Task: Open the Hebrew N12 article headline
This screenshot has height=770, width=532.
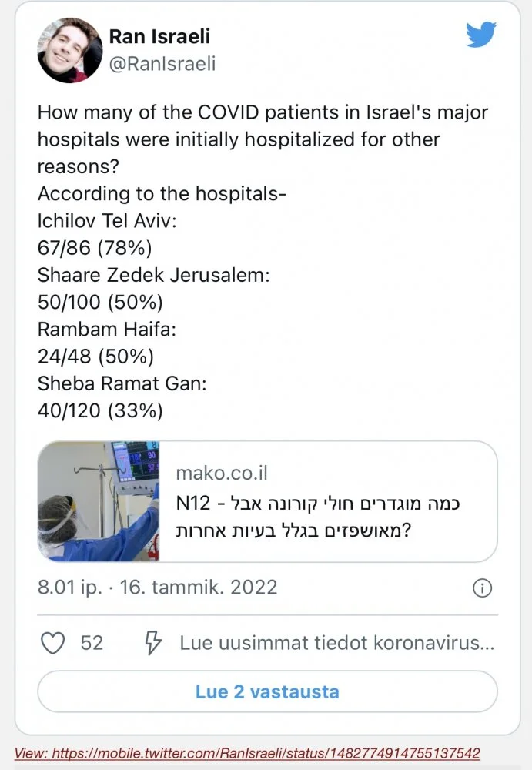Action: tap(317, 517)
